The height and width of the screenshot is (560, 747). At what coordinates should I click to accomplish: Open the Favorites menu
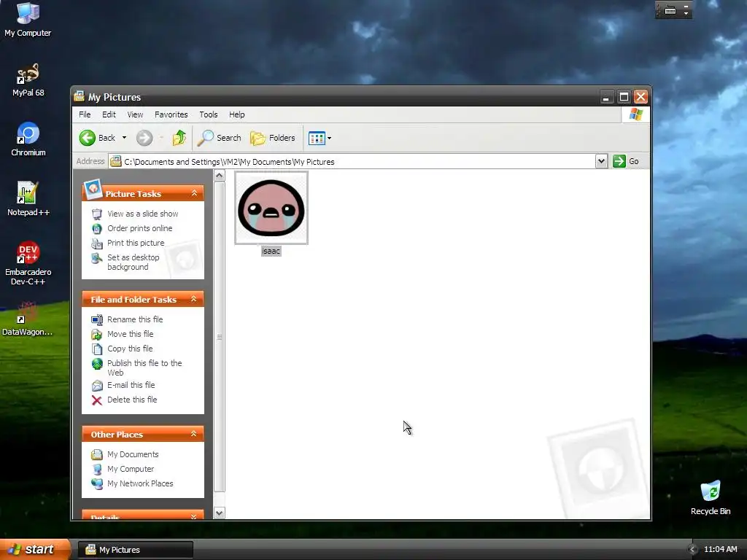(x=171, y=114)
